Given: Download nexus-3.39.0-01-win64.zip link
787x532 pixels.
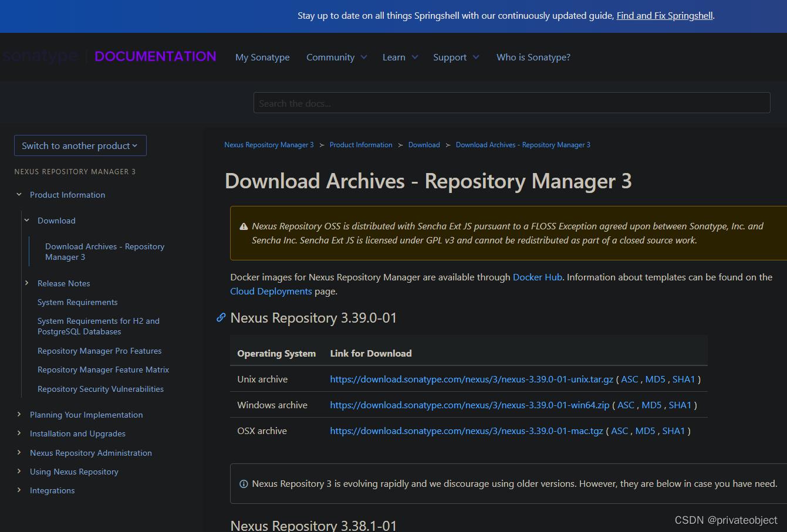Looking at the screenshot, I should point(470,405).
